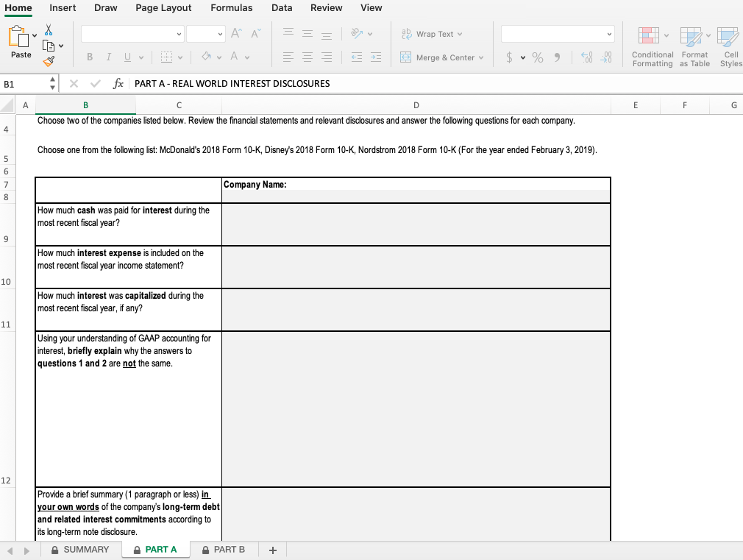Switch to the Formulas ribbon tab
743x560 pixels.
coord(232,8)
